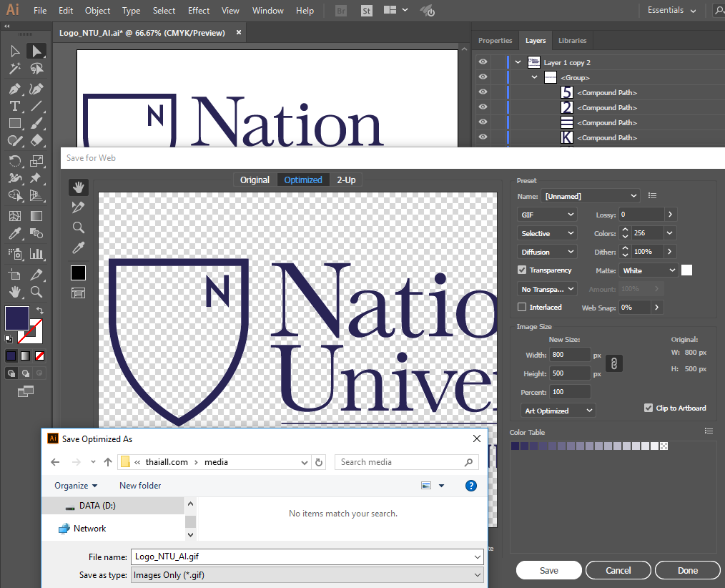Click the constrain proportions link icon
Viewport: 725px width, 588px height.
tap(613, 363)
